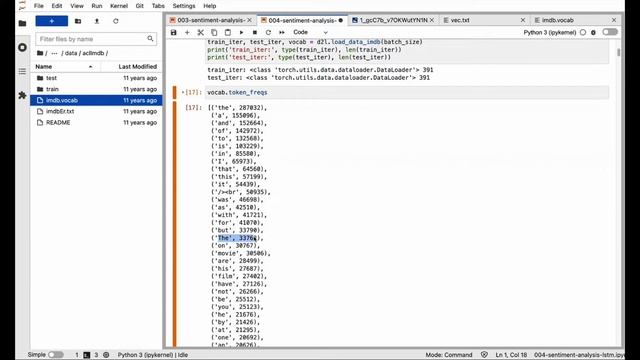Image resolution: width=640 pixels, height=360 pixels.
Task: Show the table of contents panel
Action: point(22,71)
